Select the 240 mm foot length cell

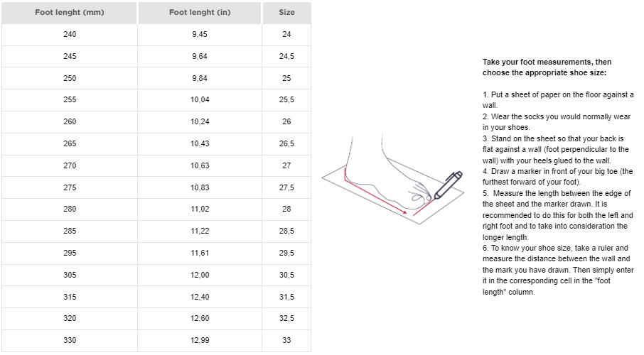[70, 35]
